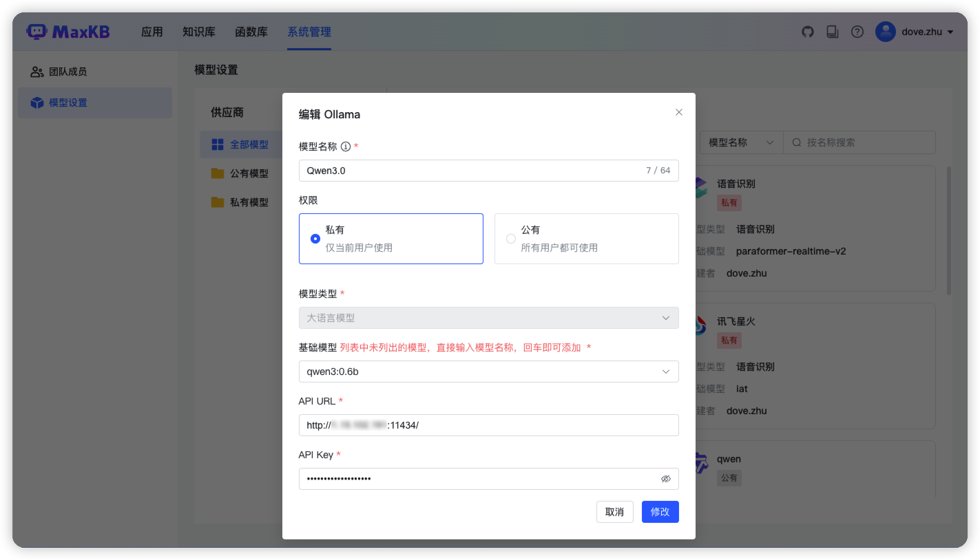980x560 pixels.
Task: Click the user avatar icon
Action: point(885,32)
